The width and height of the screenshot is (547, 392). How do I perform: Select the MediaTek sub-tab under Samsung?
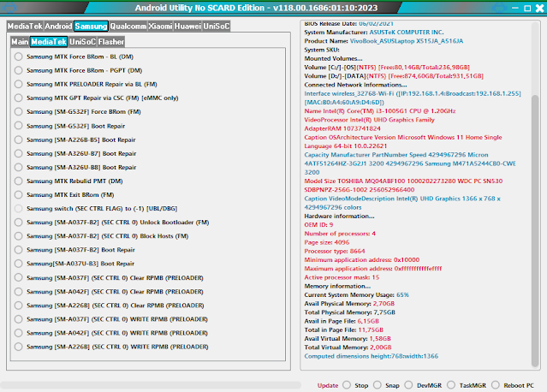pos(49,42)
